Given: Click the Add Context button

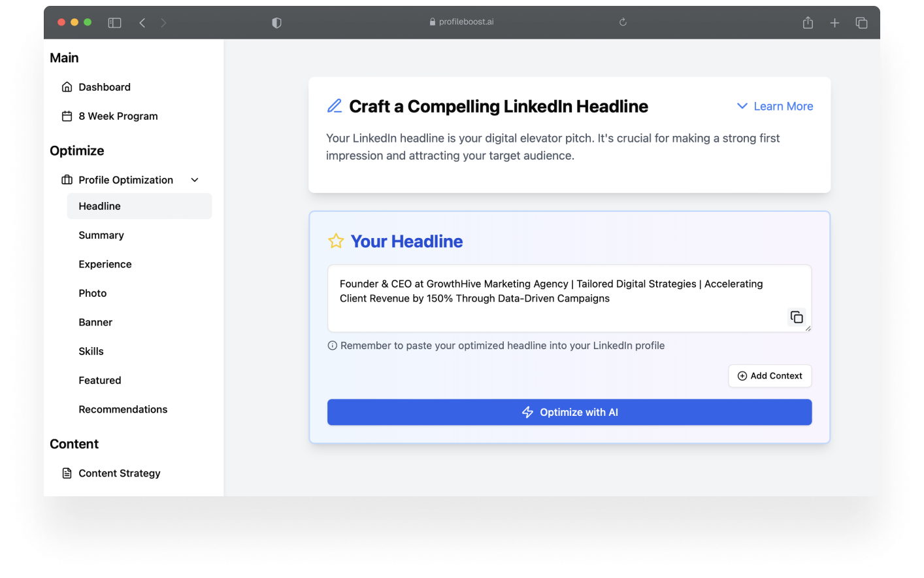Looking at the screenshot, I should click(770, 376).
